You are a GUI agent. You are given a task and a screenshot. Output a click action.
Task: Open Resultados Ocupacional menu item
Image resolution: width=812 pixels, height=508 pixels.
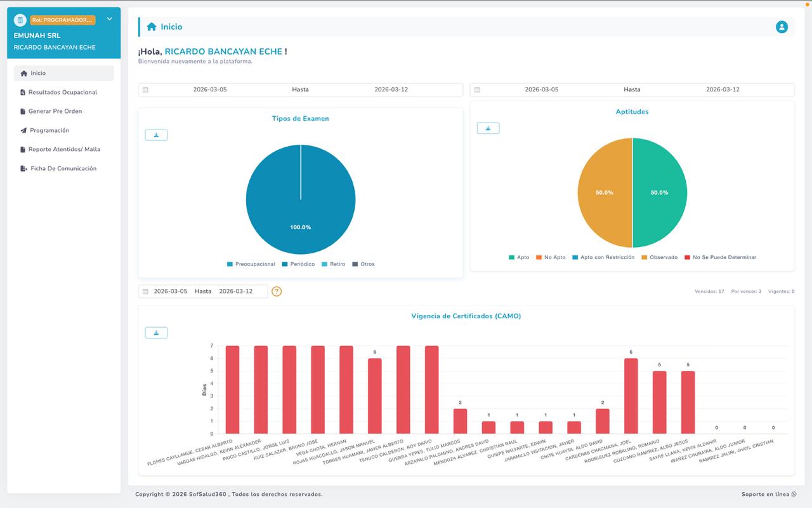click(62, 92)
